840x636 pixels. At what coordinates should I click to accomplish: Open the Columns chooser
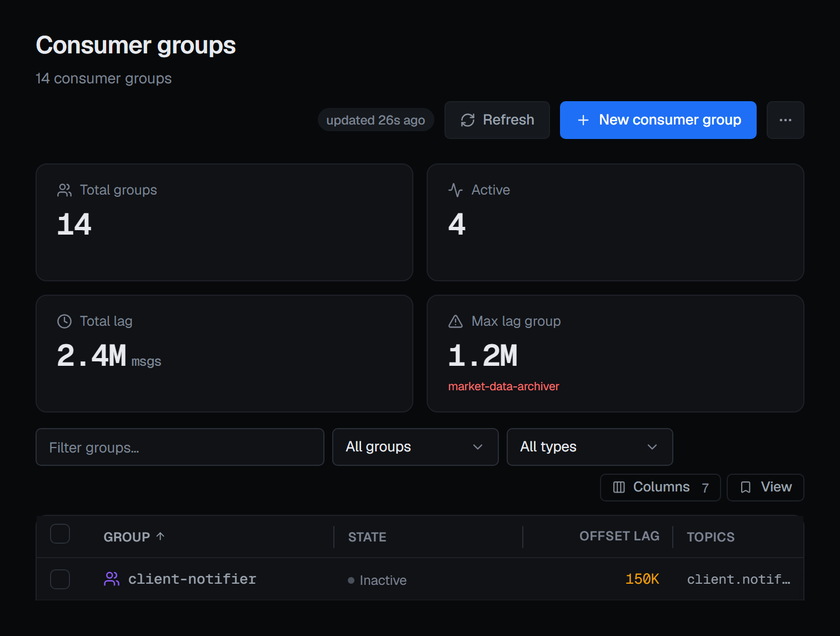click(x=660, y=488)
